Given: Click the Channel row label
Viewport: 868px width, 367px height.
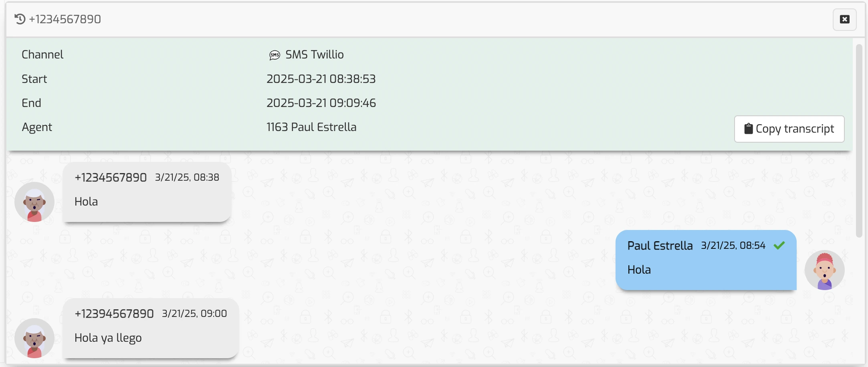Looking at the screenshot, I should point(42,54).
